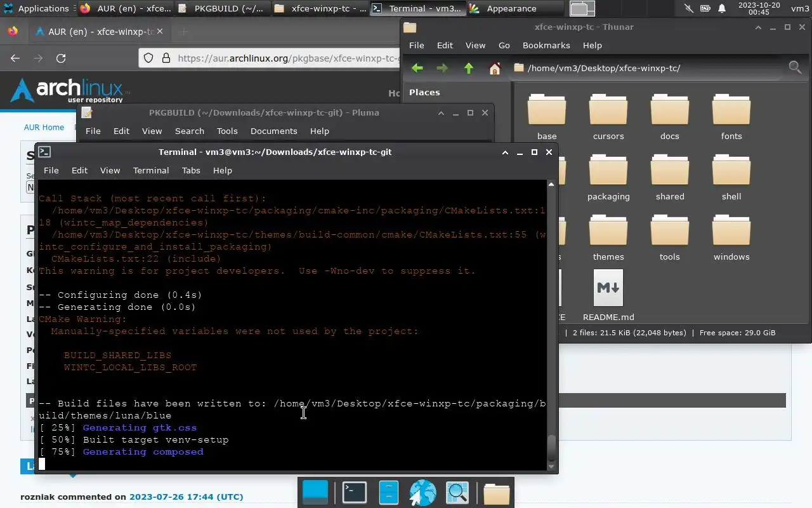Select the base folder in Thunar
The width and height of the screenshot is (812, 508).
(x=547, y=117)
